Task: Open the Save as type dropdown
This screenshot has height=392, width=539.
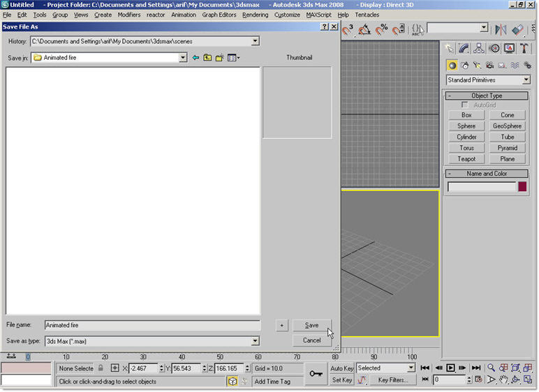Action: click(x=255, y=341)
